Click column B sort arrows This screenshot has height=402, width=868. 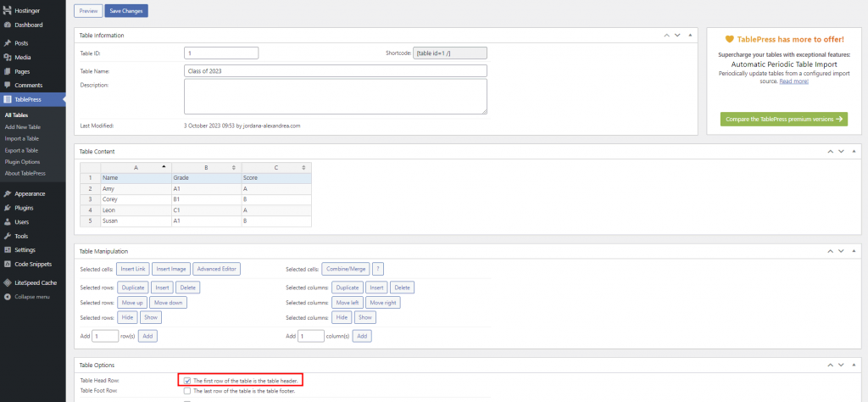point(234,167)
